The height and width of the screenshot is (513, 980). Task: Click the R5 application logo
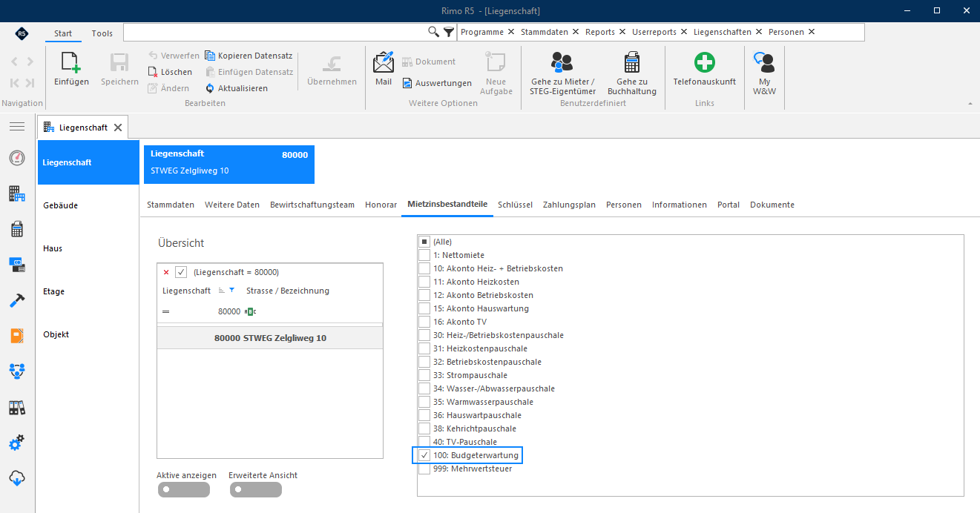coord(22,33)
